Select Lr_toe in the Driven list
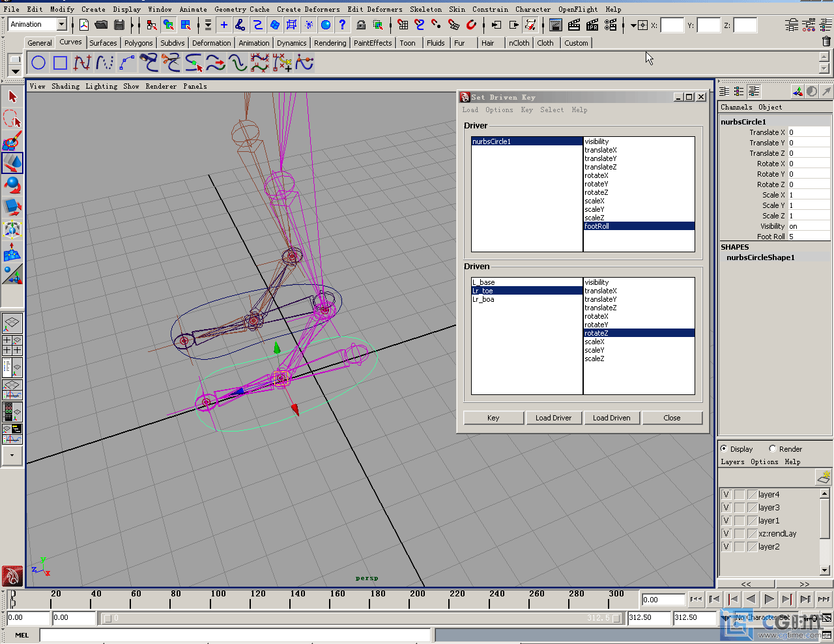 pos(526,291)
